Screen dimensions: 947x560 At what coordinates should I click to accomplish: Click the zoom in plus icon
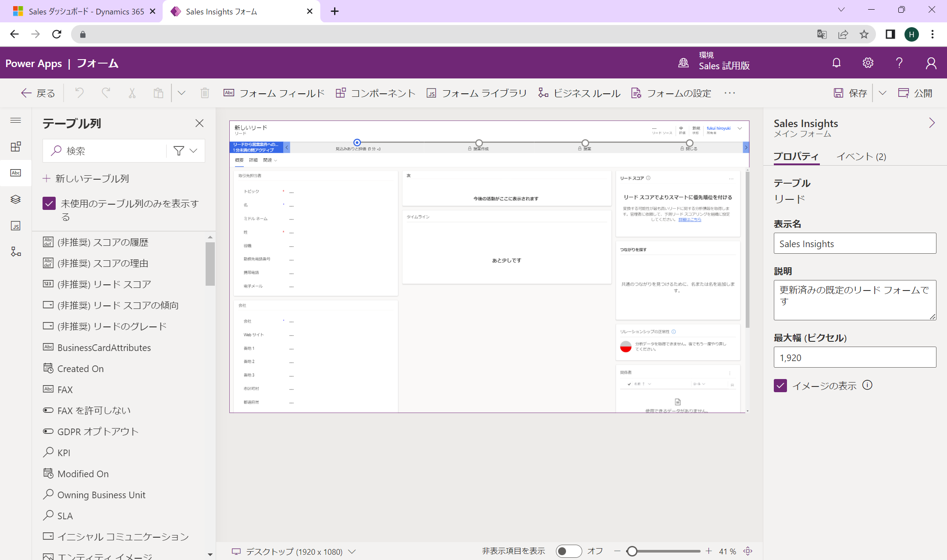708,551
